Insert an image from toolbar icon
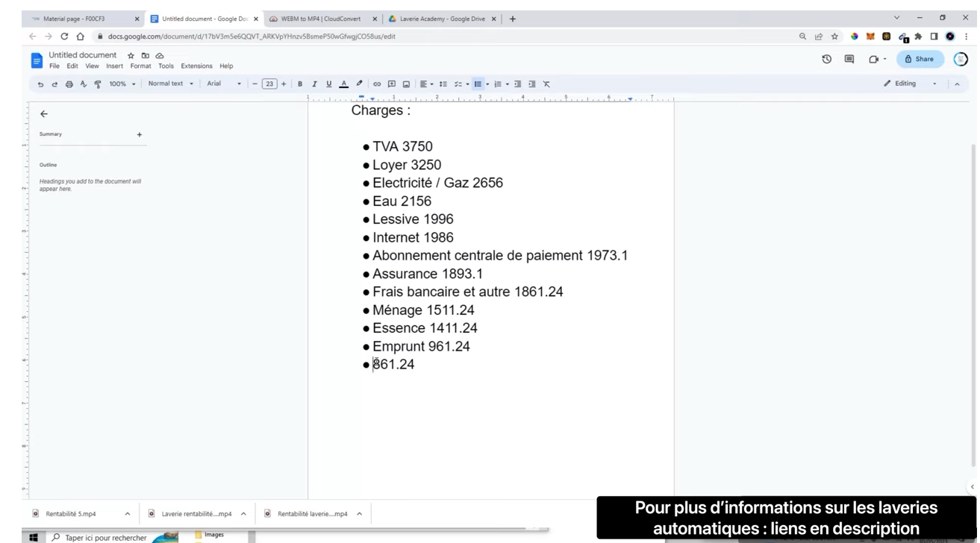This screenshot has width=980, height=543. (x=407, y=84)
